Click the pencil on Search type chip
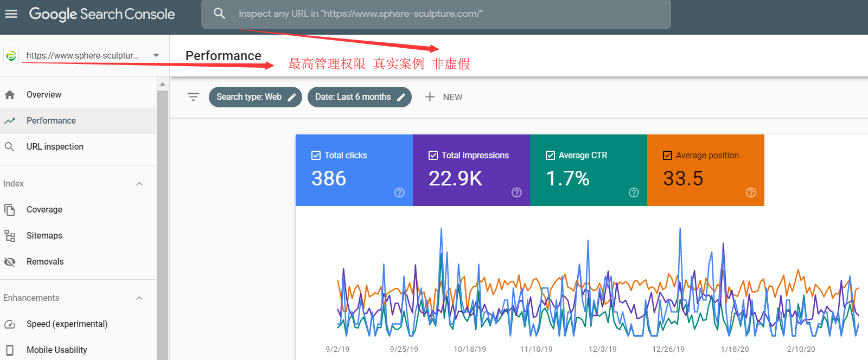This screenshot has width=868, height=360. pyautogui.click(x=292, y=97)
